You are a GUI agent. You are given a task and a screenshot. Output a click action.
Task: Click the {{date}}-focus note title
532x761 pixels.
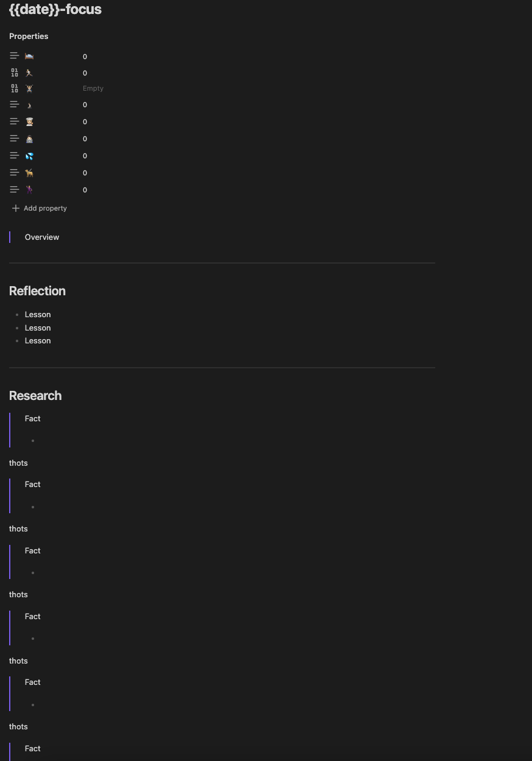55,9
